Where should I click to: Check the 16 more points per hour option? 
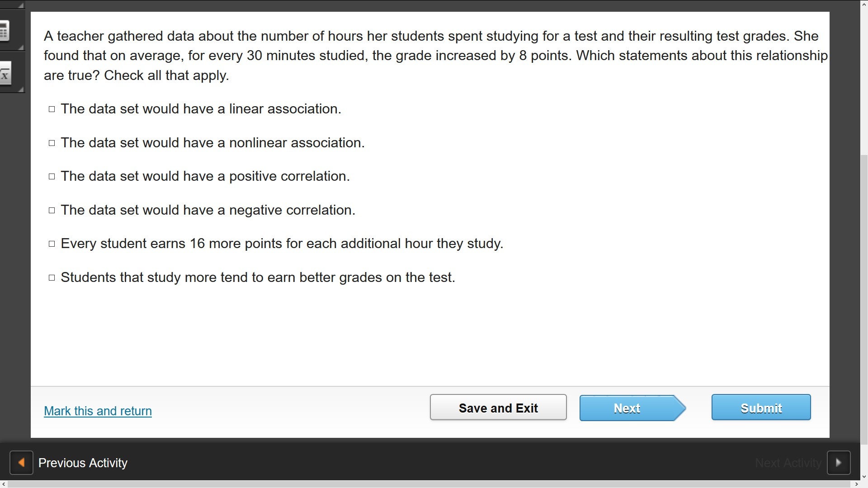tap(52, 244)
